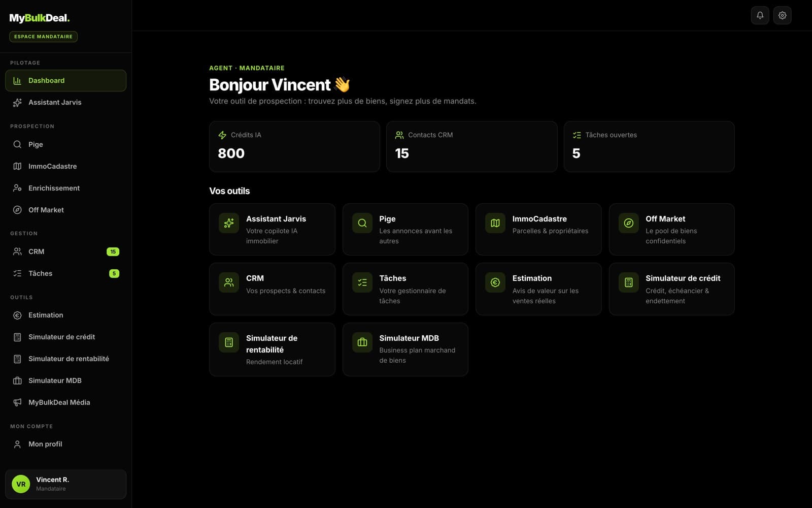Viewport: 812px width, 508px height.
Task: Click Tâches checklist icon in sidebar
Action: pos(17,273)
